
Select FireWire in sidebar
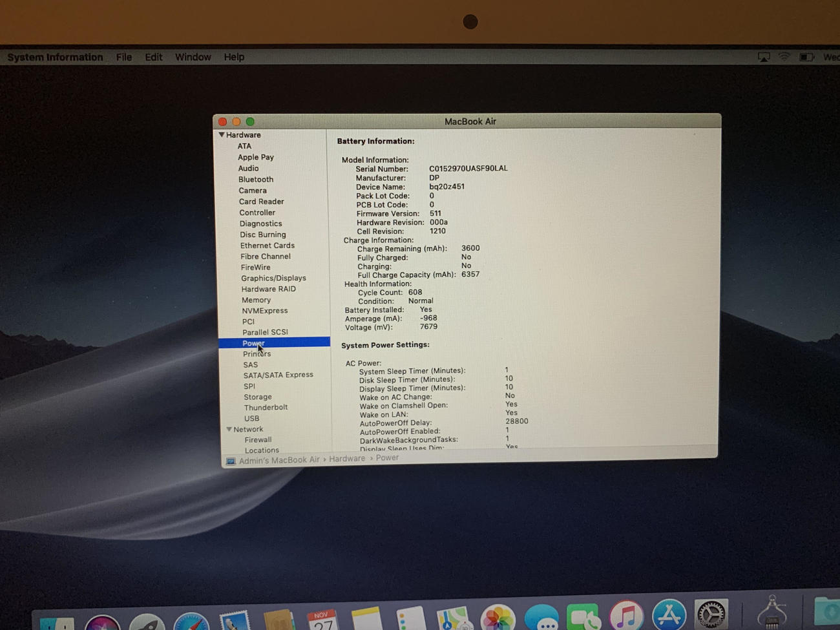(256, 268)
